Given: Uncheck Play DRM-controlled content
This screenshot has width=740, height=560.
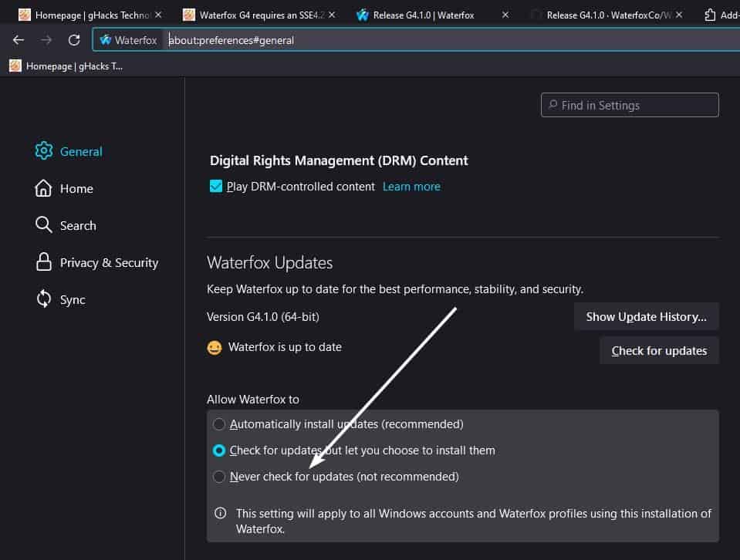Looking at the screenshot, I should [216, 186].
